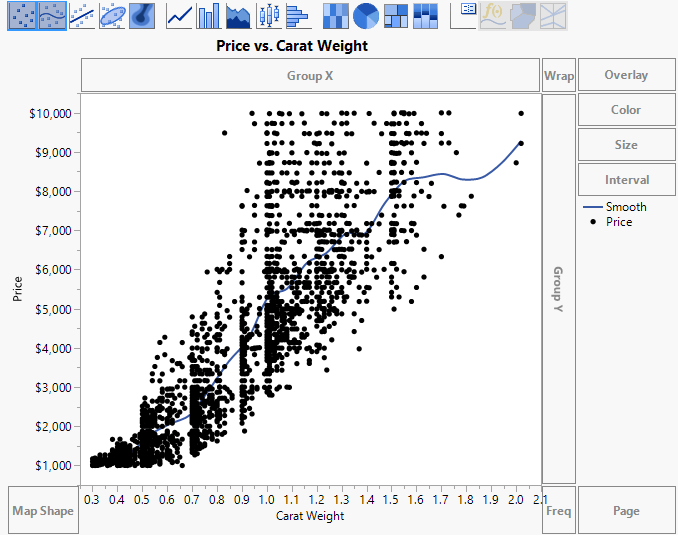Click the $10,000 y-axis tick label
Screen dimensions: 678x535
pyautogui.click(x=50, y=113)
